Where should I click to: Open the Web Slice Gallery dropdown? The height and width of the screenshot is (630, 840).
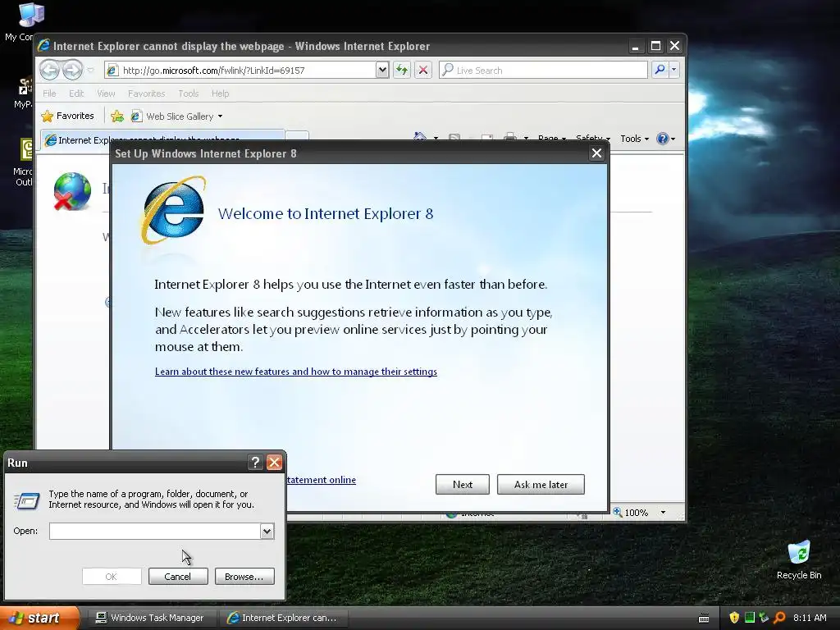coord(177,116)
